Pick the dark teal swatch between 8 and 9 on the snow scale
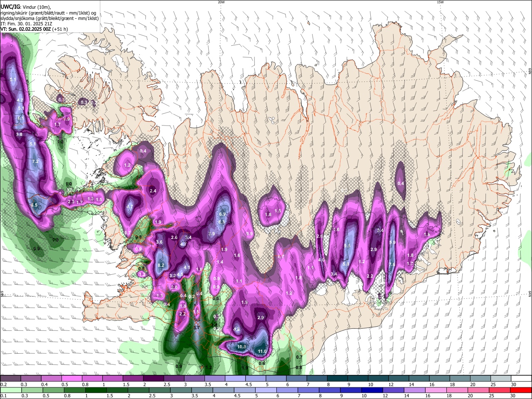The image size is (532, 399). click(337, 379)
